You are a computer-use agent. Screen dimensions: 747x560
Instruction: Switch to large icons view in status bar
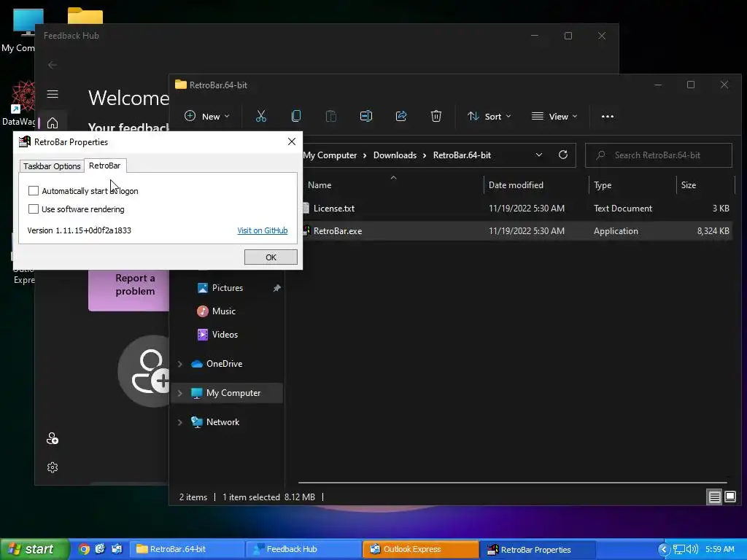coord(729,497)
